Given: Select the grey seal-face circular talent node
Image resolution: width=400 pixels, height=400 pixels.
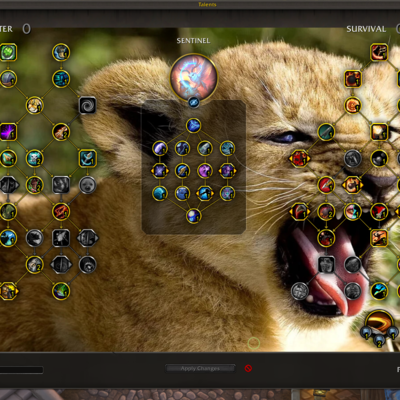Looking at the screenshot, I should click(87, 185).
